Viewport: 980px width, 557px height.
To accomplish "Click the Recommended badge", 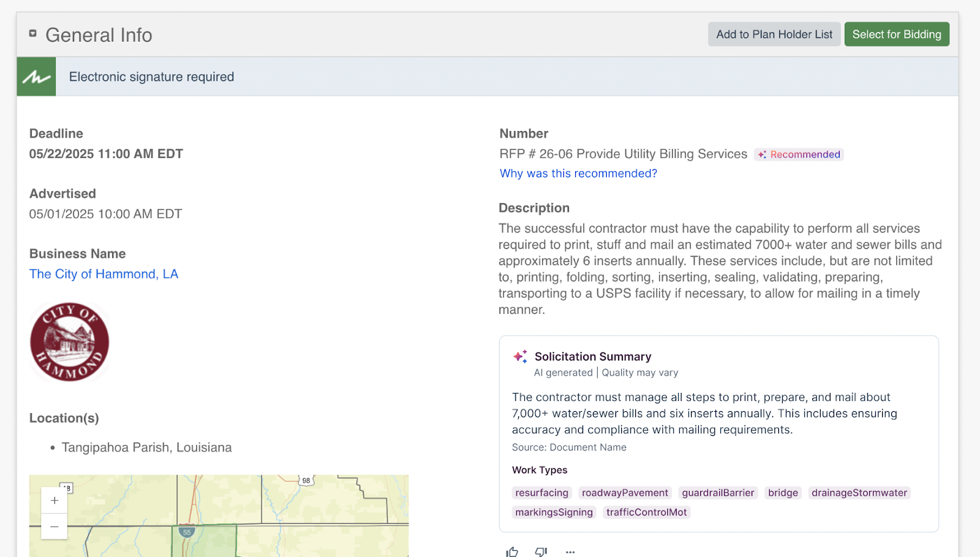I will (x=799, y=154).
